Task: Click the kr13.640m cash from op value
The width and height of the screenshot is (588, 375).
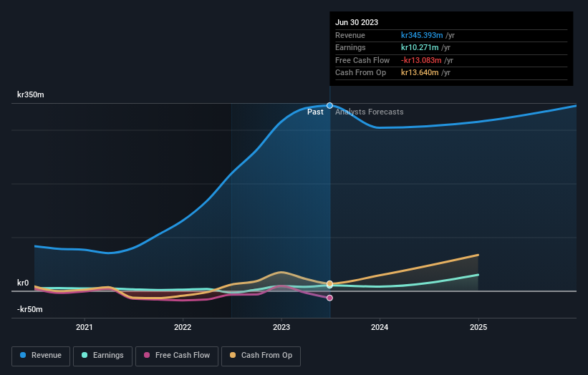Action: coord(420,73)
